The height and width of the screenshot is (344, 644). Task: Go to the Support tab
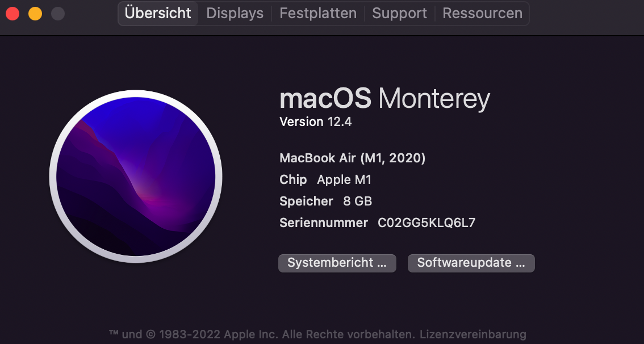click(x=399, y=14)
